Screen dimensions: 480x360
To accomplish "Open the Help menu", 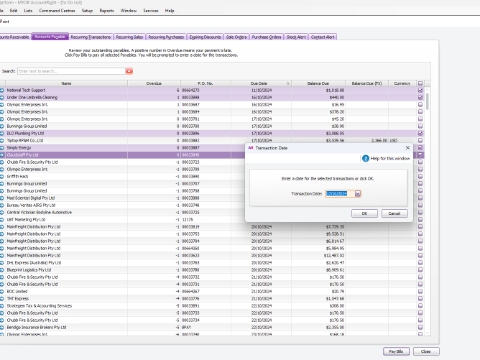I will click(169, 11).
